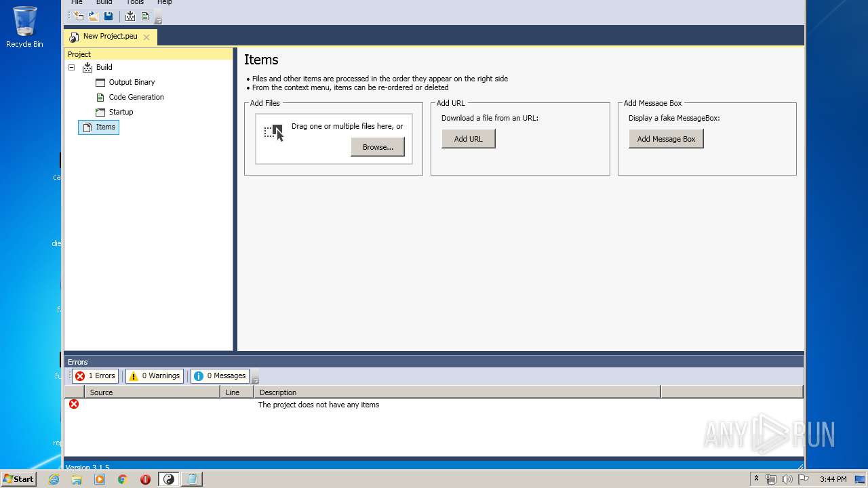
Task: Click the Add Message Box button
Action: 666,139
